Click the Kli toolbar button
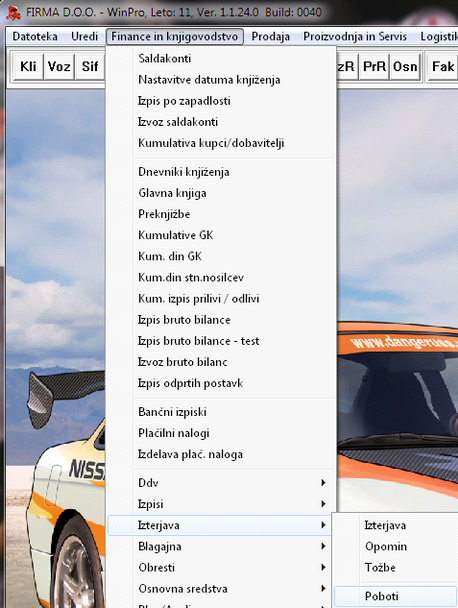Screen dimensions: 458x608 (x=28, y=67)
